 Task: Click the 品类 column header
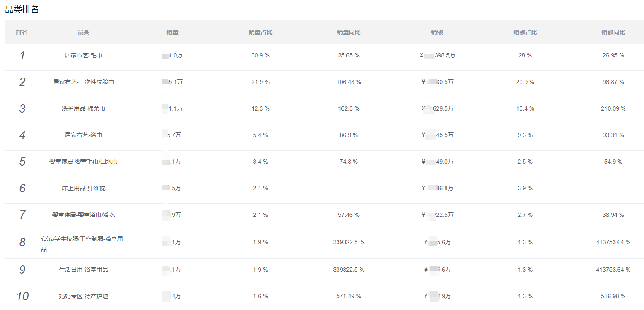(x=84, y=32)
